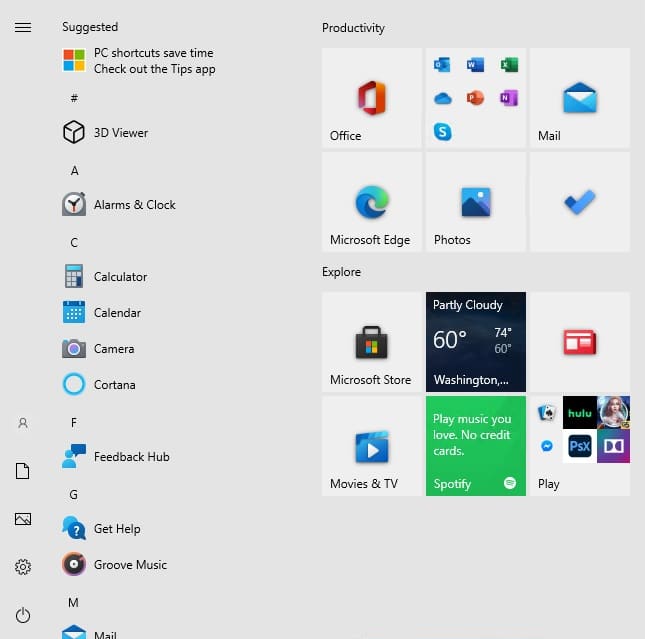Open the Pictures icon in the sidebar
Screen dimensions: 645x639
pyautogui.click(x=23, y=519)
